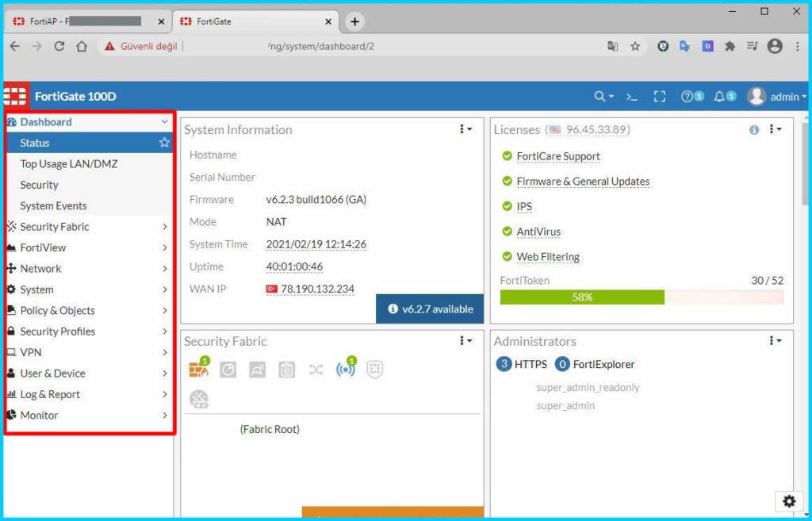The height and width of the screenshot is (521, 812).
Task: Click the v6.2.7 available firmware notice
Action: point(430,308)
